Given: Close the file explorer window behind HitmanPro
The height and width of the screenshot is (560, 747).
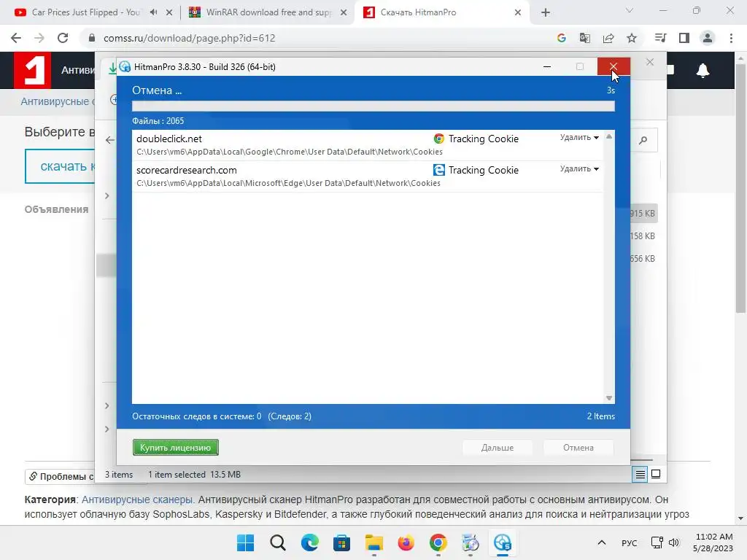Looking at the screenshot, I should click(x=650, y=62).
